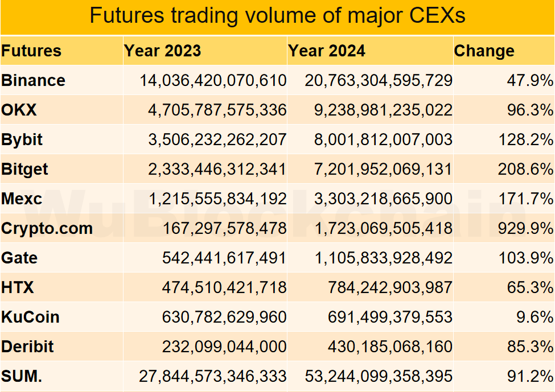Select the Futures column header

tap(31, 51)
